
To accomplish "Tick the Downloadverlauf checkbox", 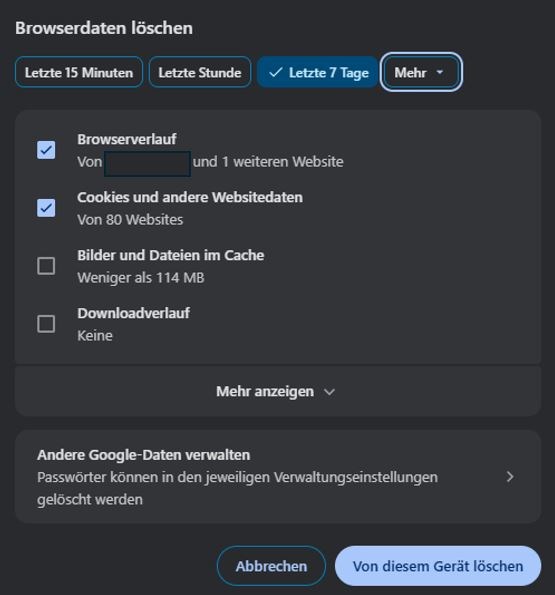I will pyautogui.click(x=46, y=324).
